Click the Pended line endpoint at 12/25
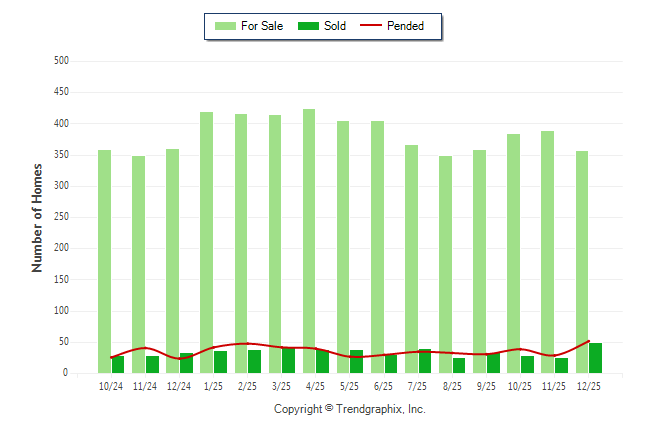Screen dimensions: 646x434 pyautogui.click(x=589, y=341)
